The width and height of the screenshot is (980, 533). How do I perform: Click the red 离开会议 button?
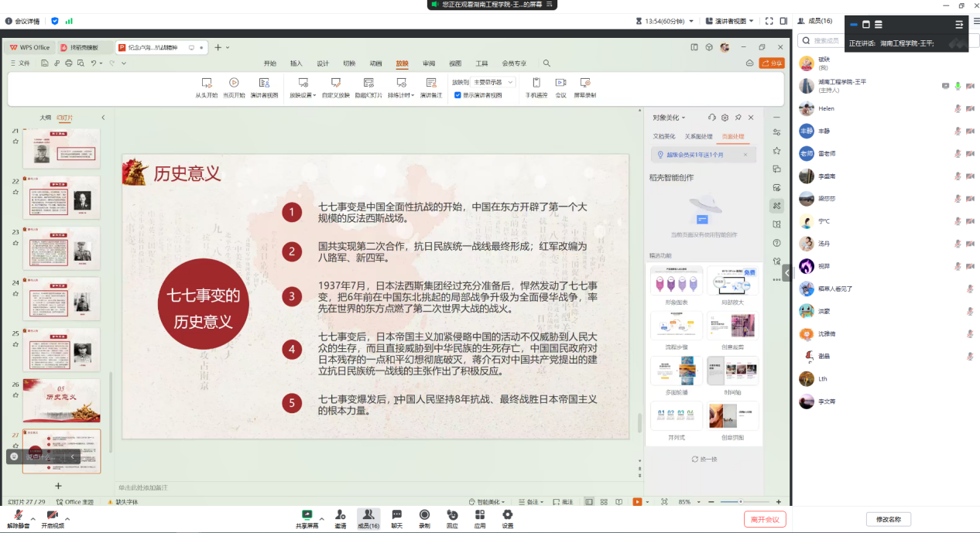(x=765, y=519)
